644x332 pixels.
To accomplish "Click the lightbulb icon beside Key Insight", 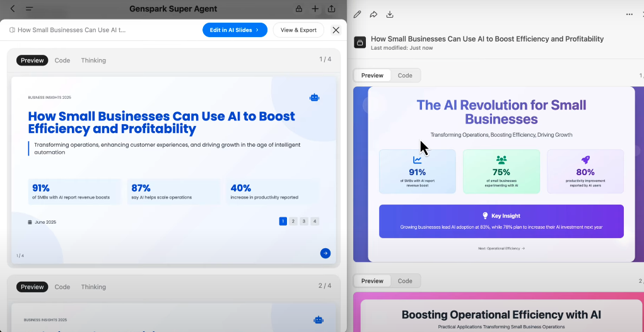I will tap(485, 215).
